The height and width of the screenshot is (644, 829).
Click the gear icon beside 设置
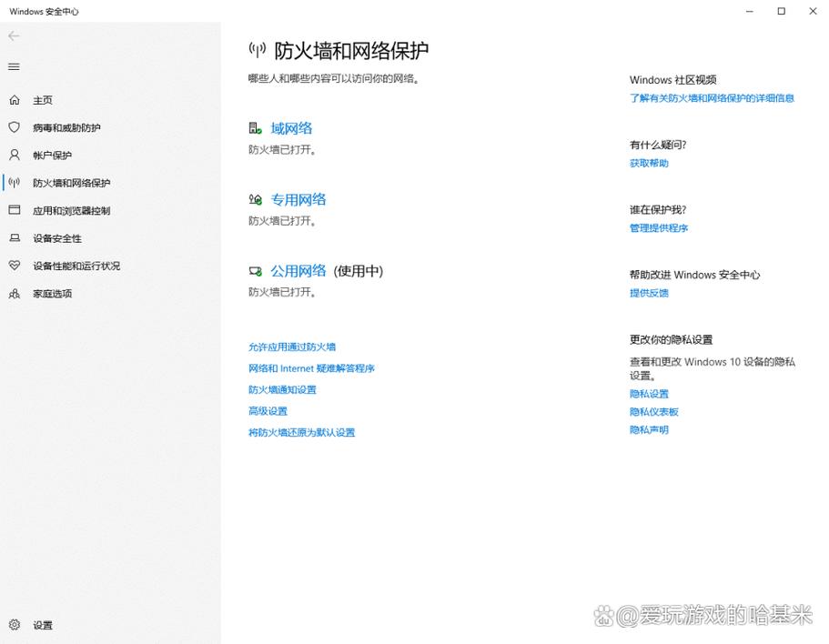15,625
